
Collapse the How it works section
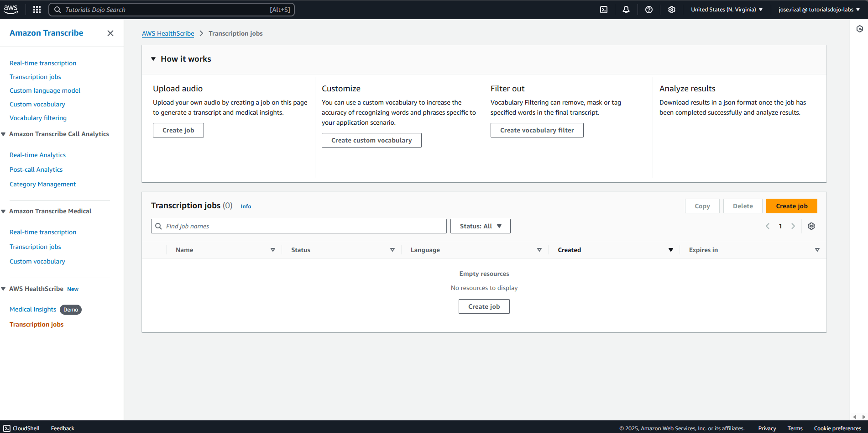pyautogui.click(x=153, y=59)
